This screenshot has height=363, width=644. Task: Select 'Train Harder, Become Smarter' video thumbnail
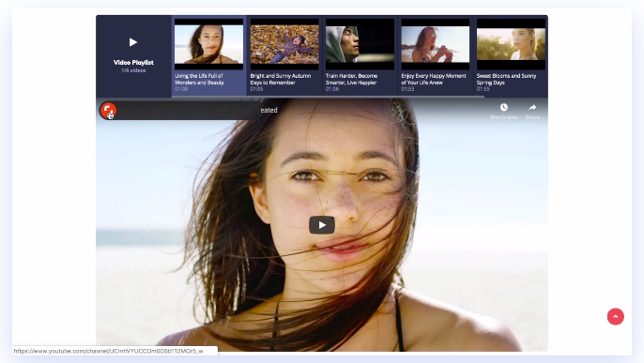point(360,44)
